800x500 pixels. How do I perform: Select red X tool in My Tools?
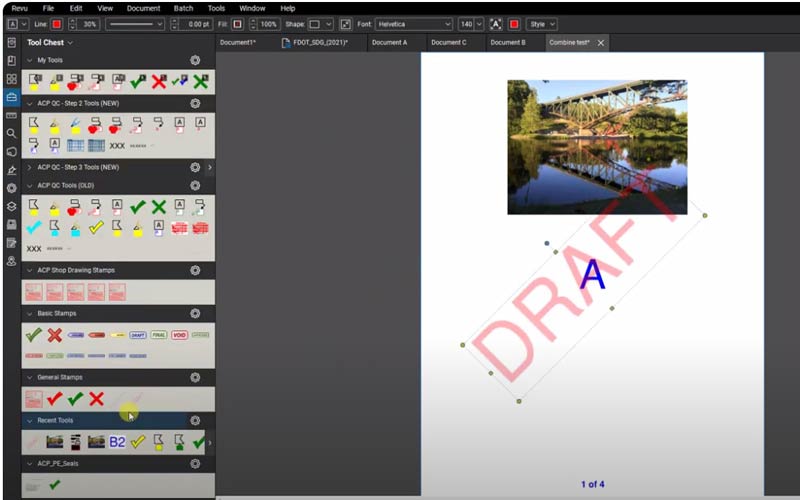[159, 81]
